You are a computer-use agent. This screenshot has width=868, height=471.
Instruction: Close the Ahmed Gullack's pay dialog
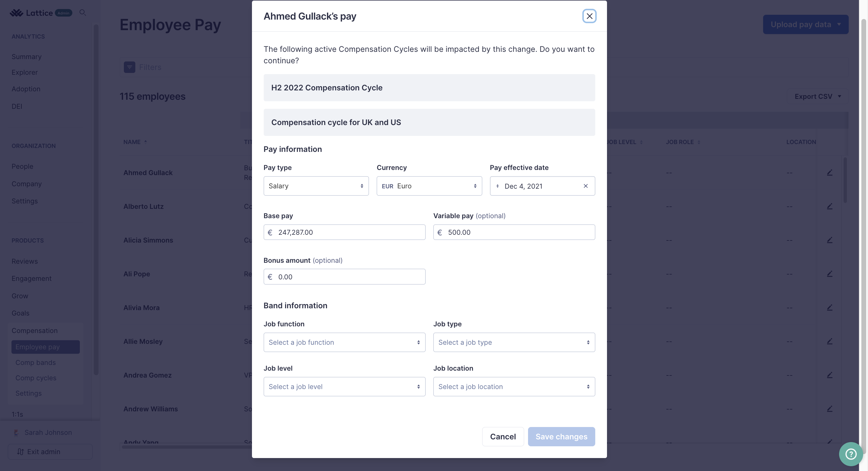coord(589,16)
